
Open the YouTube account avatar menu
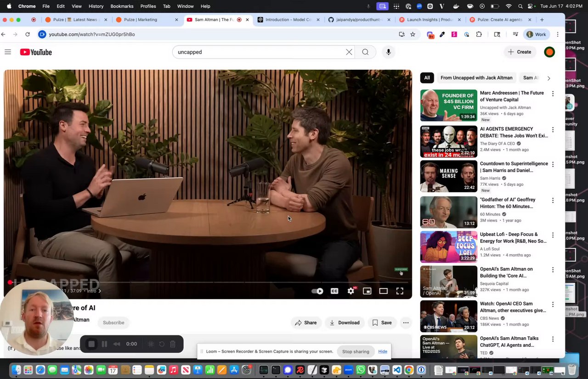(549, 52)
